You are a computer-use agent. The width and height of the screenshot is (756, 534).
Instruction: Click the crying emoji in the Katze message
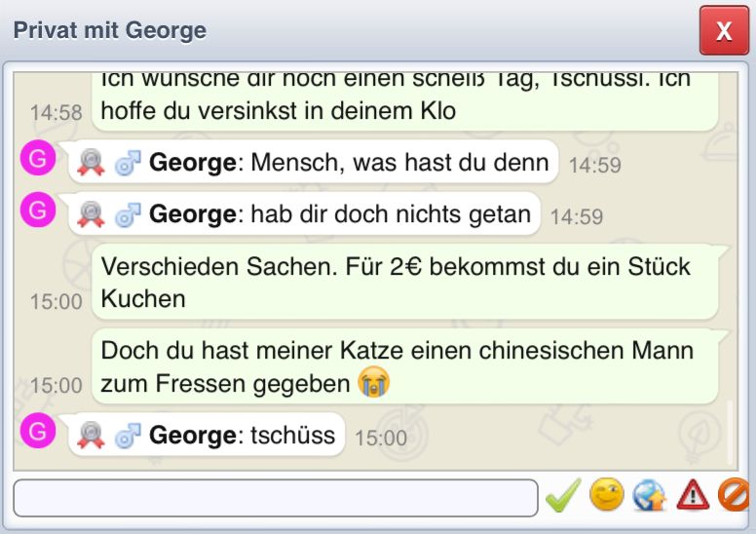[373, 383]
